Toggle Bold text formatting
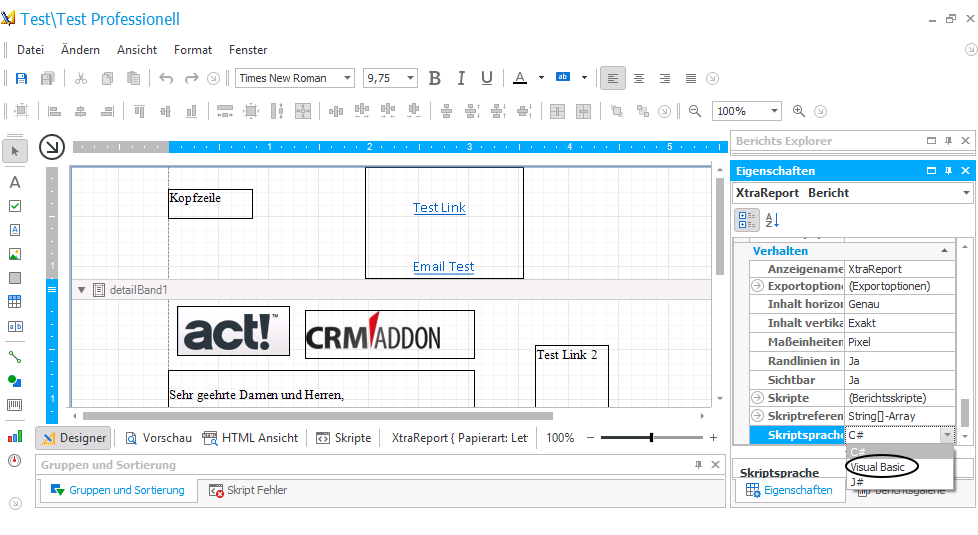The image size is (978, 535). pyautogui.click(x=435, y=79)
